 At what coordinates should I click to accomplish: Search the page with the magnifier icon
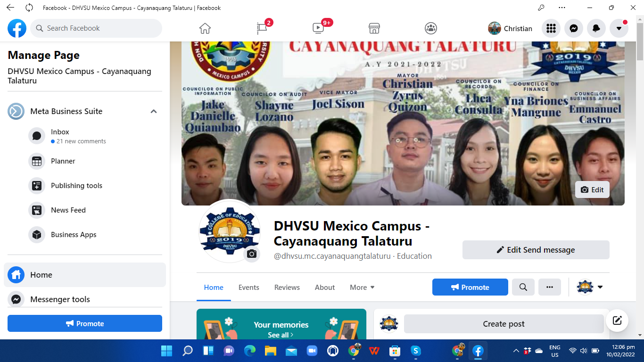coord(523,287)
